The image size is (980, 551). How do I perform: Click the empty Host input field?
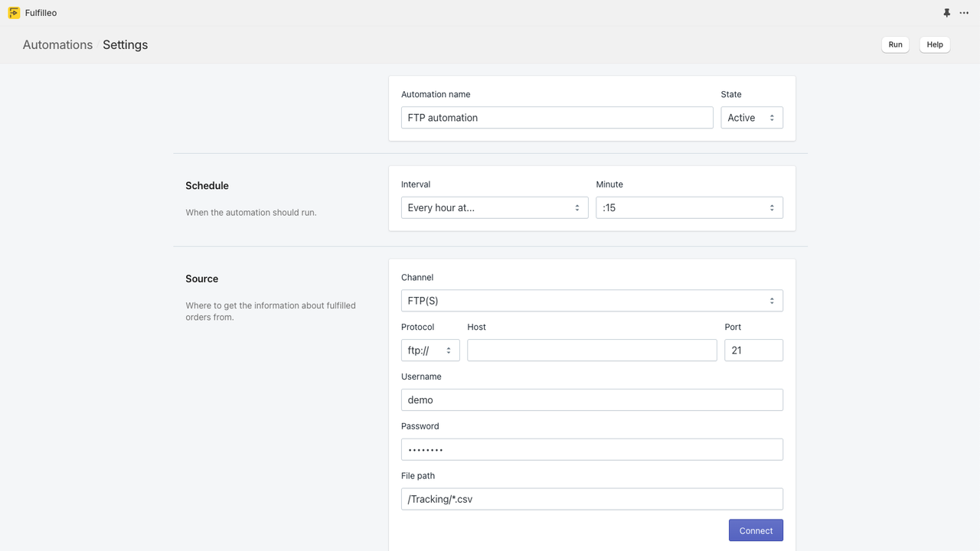pyautogui.click(x=591, y=350)
